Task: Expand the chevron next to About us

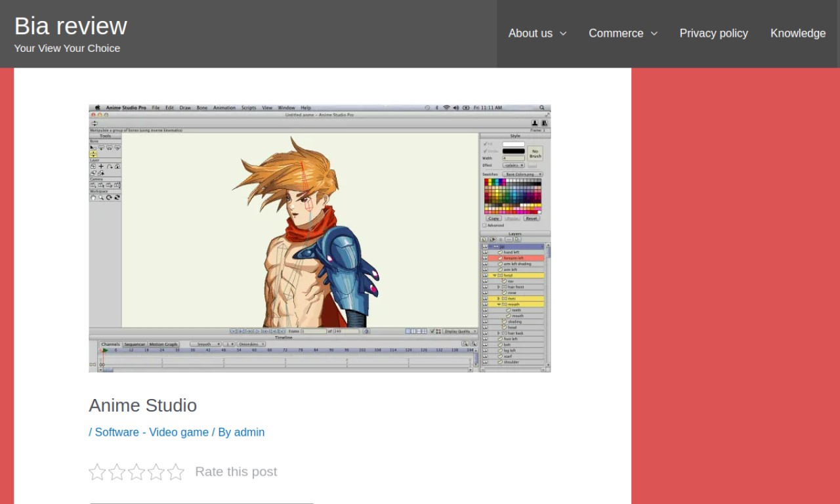Action: coord(563,33)
